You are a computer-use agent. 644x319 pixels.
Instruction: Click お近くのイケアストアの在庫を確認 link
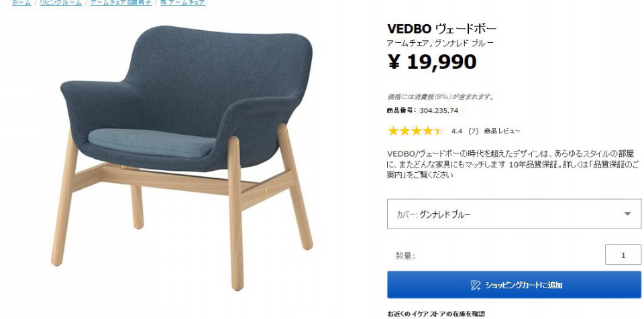pos(436,314)
